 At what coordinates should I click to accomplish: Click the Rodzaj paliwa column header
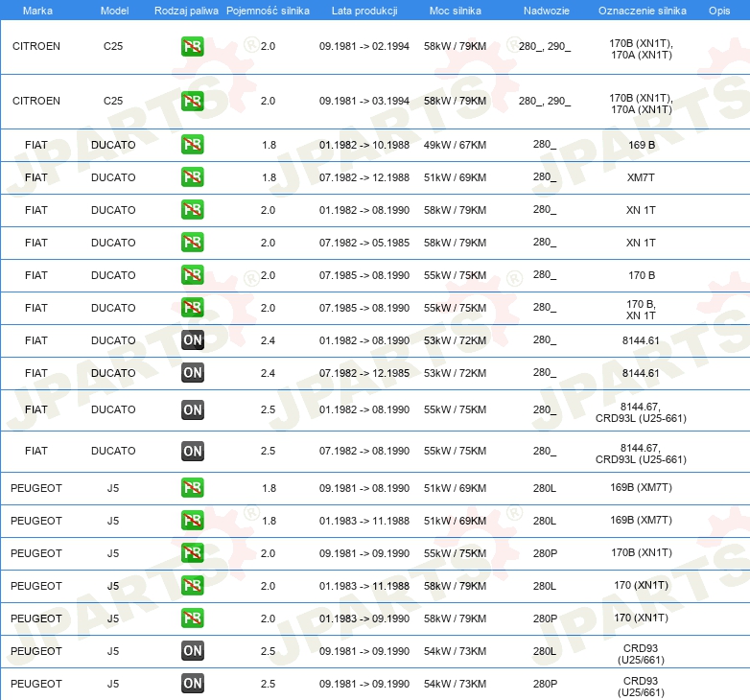185,10
